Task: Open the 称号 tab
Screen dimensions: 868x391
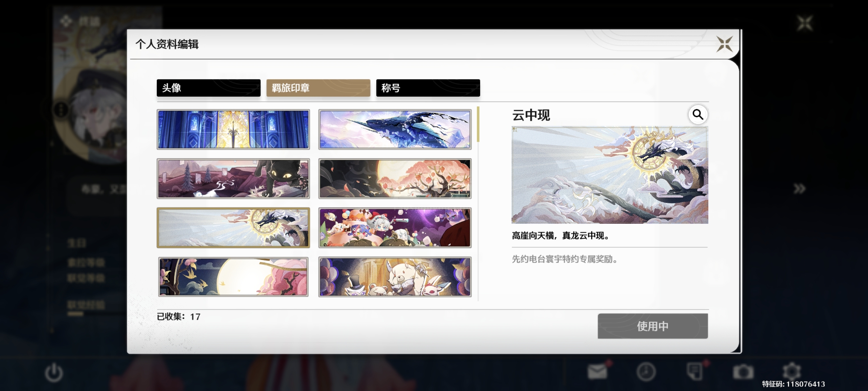Action: (x=428, y=88)
